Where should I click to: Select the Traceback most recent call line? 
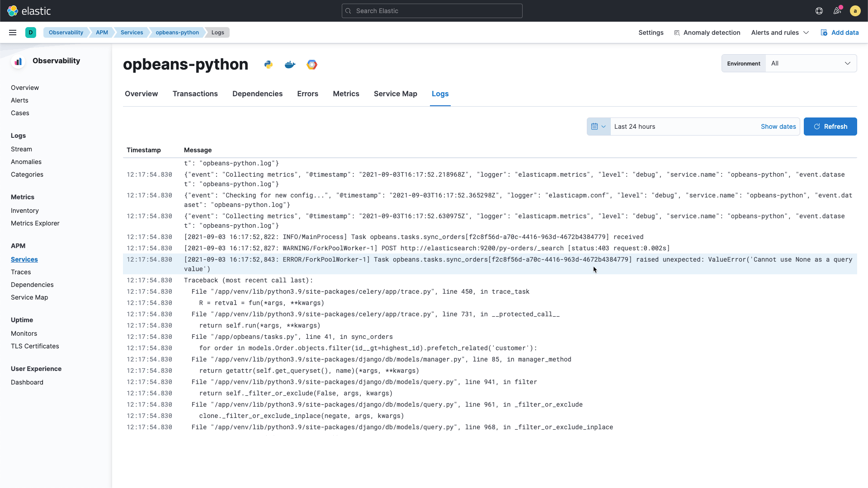(x=490, y=280)
